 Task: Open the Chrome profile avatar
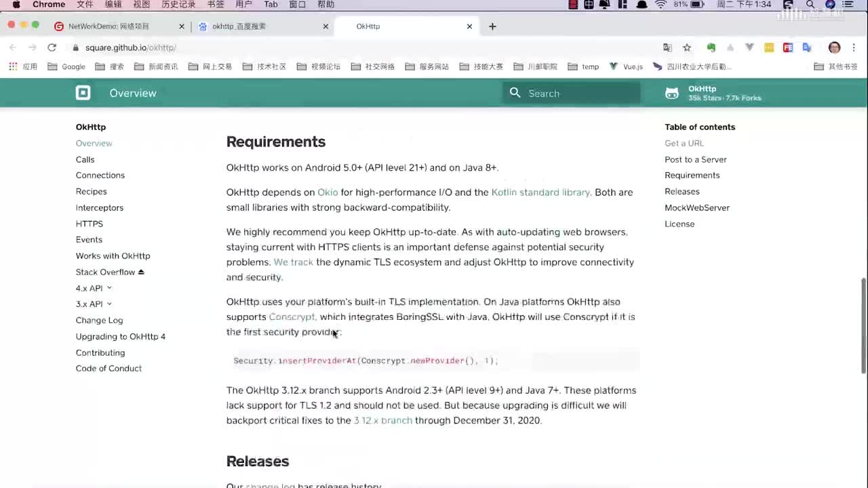point(834,47)
